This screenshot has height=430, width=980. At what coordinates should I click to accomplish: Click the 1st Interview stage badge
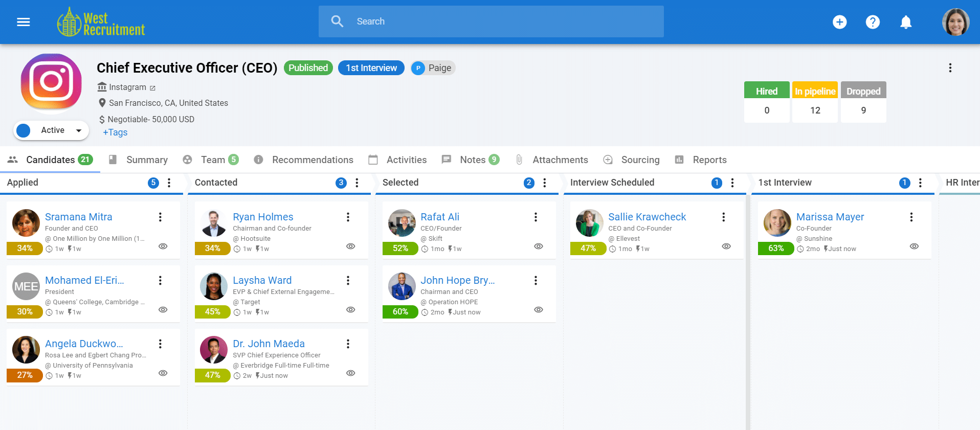pyautogui.click(x=371, y=68)
